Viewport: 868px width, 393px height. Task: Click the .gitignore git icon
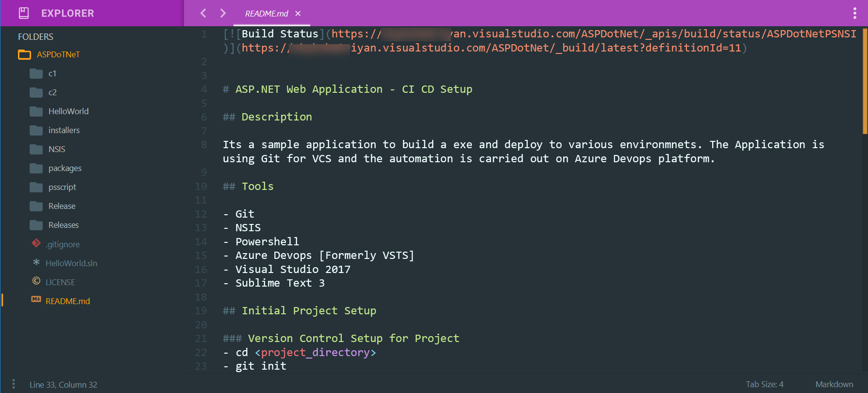pos(36,243)
